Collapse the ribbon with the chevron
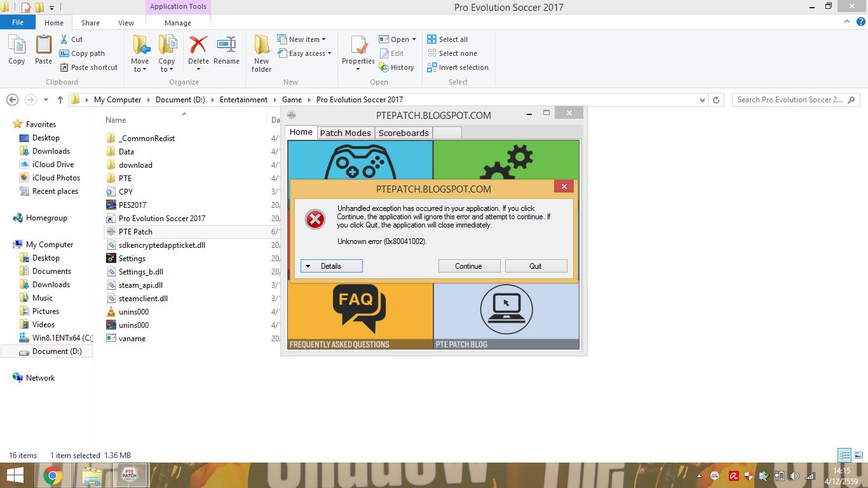 (x=847, y=22)
